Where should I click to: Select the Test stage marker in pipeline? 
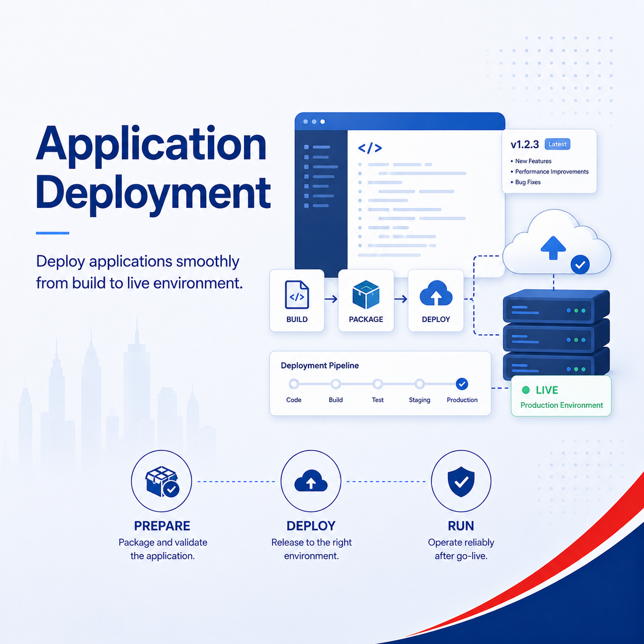(378, 384)
